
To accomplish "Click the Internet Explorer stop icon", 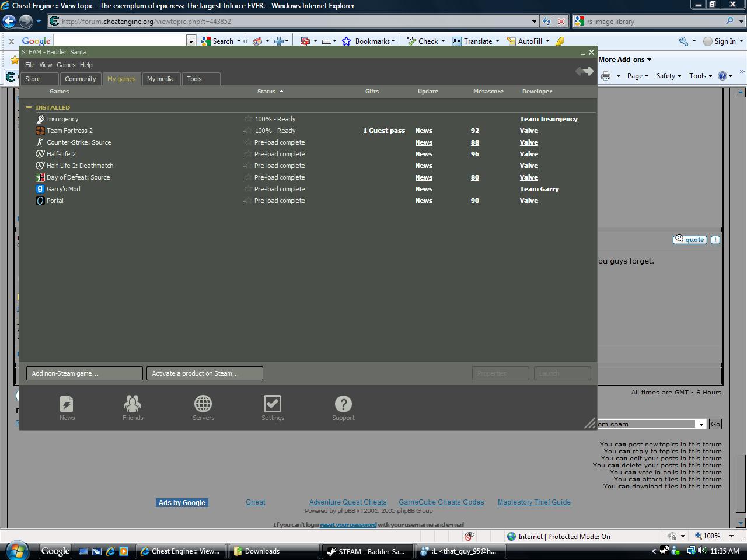I will (561, 22).
